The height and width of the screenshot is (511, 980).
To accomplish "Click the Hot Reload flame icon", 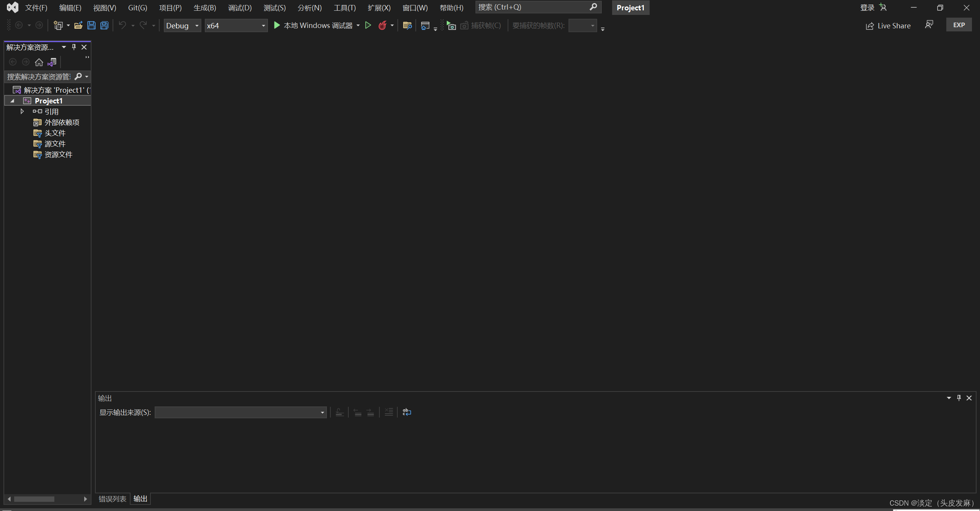I will click(382, 26).
